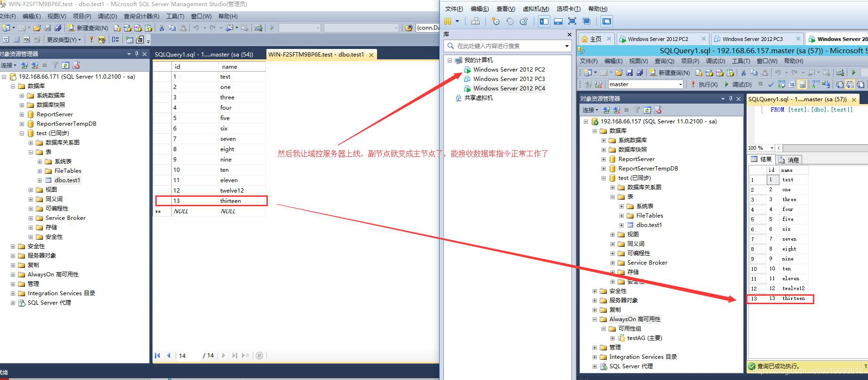Expand AlwaysOn 高可用性 node in left tree
Image resolution: width=868 pixels, height=380 pixels.
[x=13, y=274]
